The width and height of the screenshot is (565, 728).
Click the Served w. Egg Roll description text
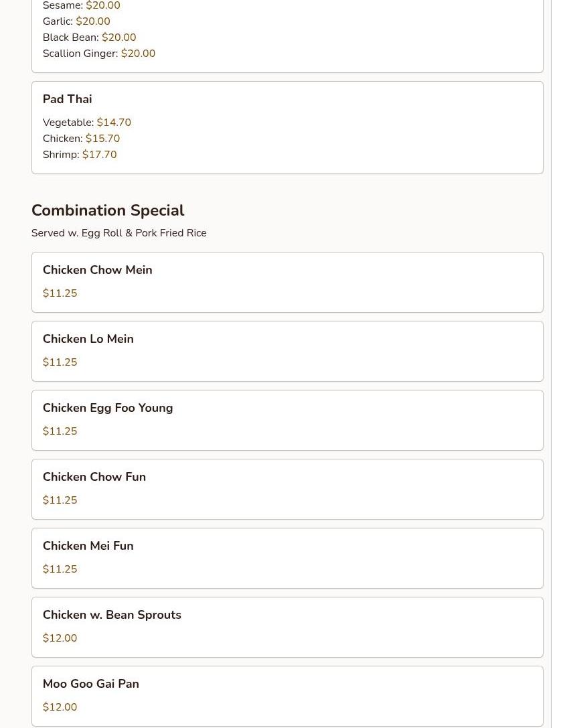118,233
